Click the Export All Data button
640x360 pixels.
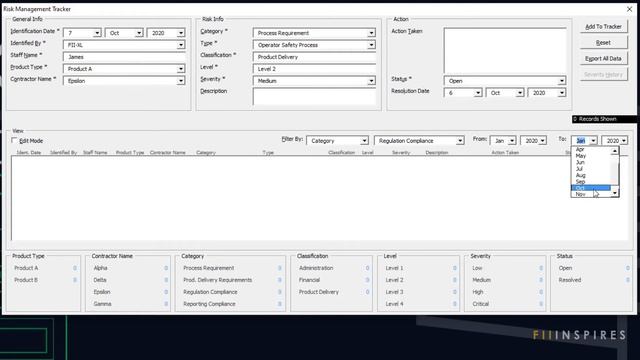(603, 58)
